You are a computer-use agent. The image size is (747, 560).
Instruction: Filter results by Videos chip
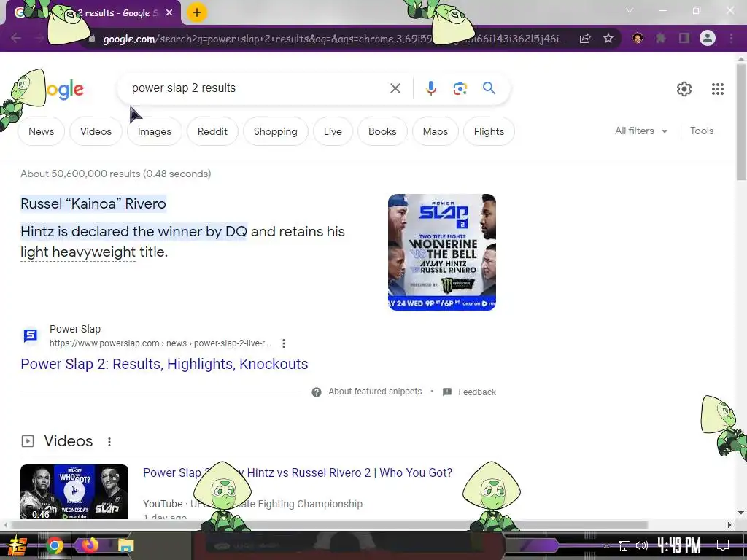(x=96, y=131)
